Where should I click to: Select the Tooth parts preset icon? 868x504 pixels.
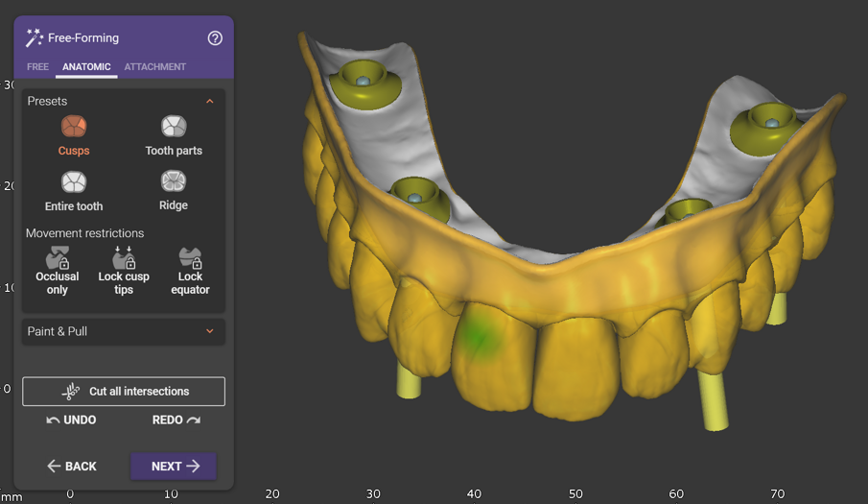click(174, 127)
